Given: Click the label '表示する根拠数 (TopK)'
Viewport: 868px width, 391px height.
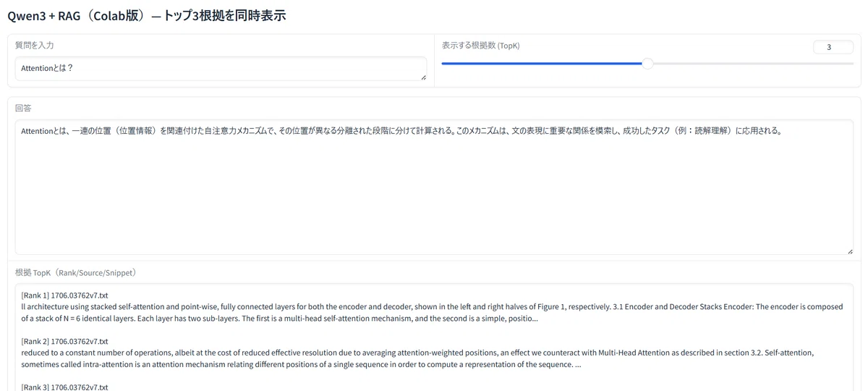Looking at the screenshot, I should coord(480,45).
